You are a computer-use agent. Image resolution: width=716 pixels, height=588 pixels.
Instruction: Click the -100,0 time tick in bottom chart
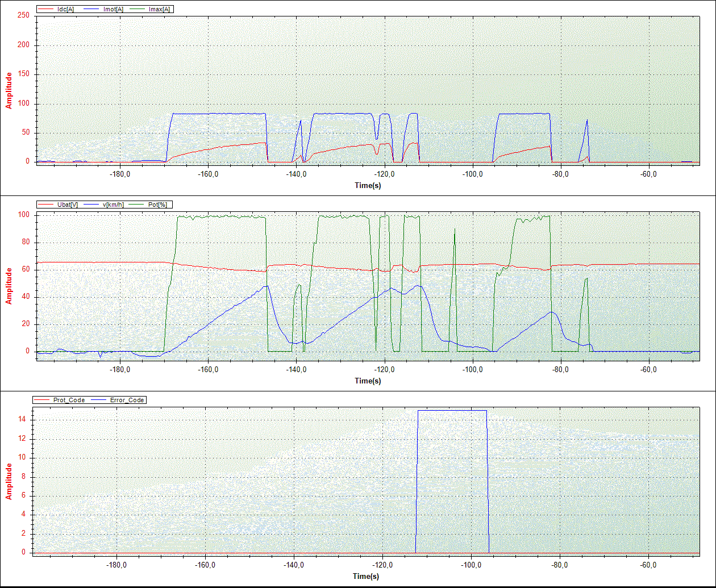[472, 565]
